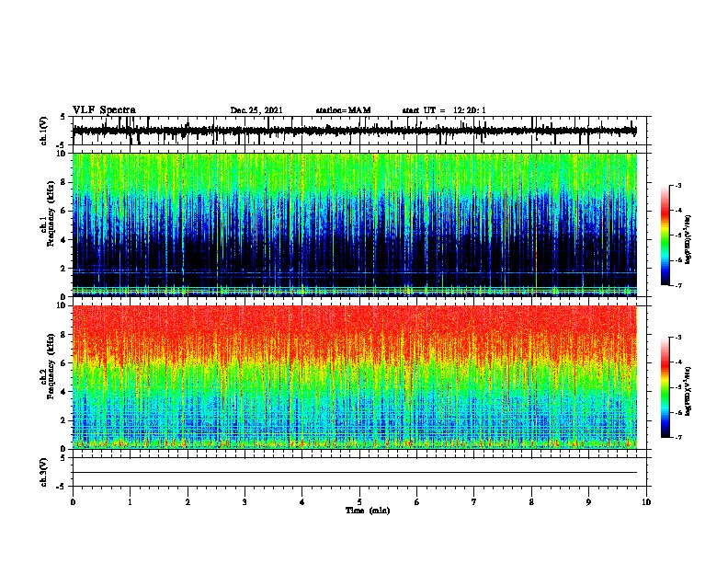Click time-axis tick label "3"
728x563 pixels.
click(245, 502)
